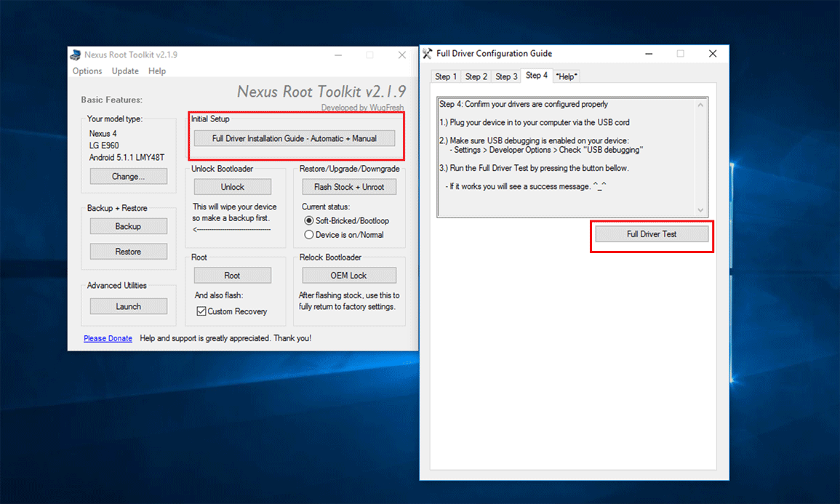Click the scroll down arrow in instructions box
The width and height of the screenshot is (840, 504).
click(x=701, y=210)
